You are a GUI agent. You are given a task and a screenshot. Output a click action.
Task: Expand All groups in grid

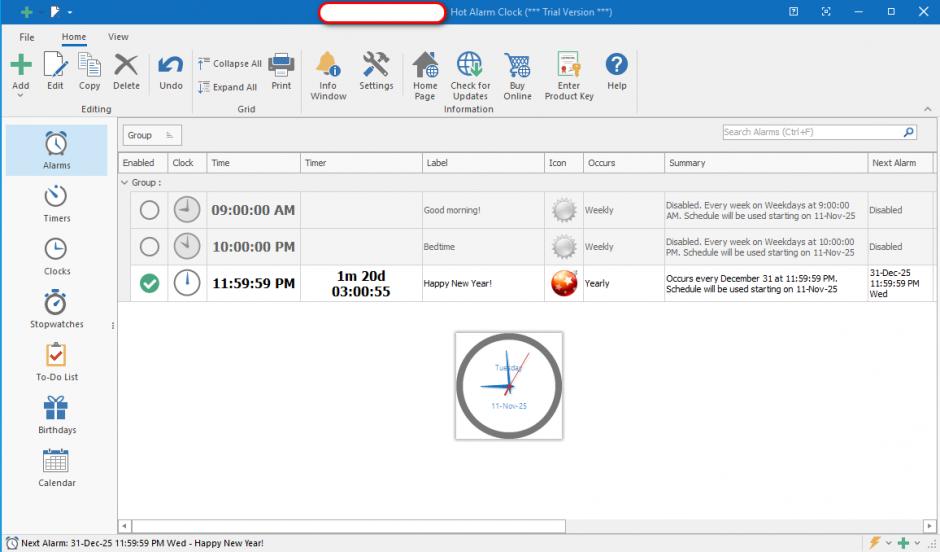(x=228, y=87)
